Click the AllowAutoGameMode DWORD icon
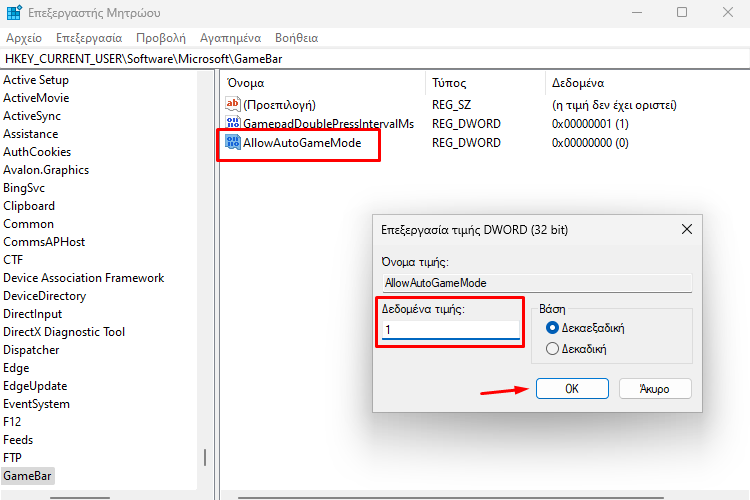750x500 pixels. tap(232, 142)
